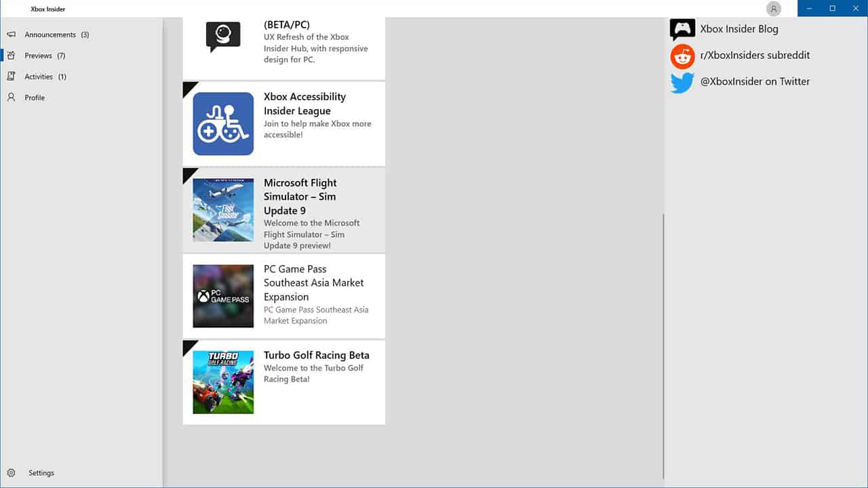Click the vertical scrollbar thumb of previews list
The height and width of the screenshot is (488, 868).
pos(663,346)
